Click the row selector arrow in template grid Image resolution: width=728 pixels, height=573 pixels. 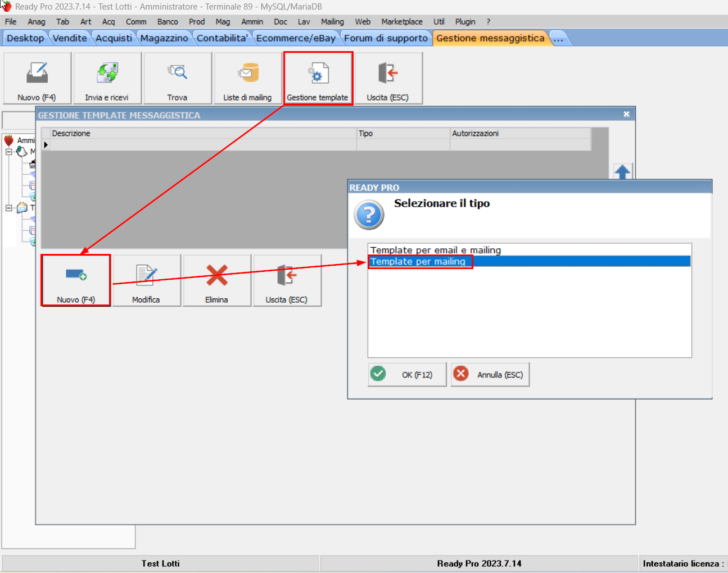click(x=46, y=145)
